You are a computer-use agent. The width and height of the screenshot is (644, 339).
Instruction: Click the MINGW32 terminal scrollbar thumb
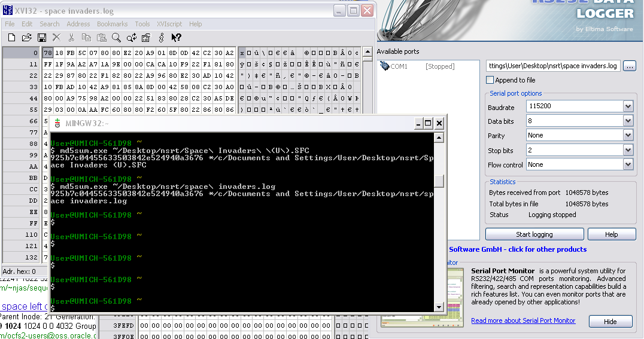pyautogui.click(x=439, y=181)
